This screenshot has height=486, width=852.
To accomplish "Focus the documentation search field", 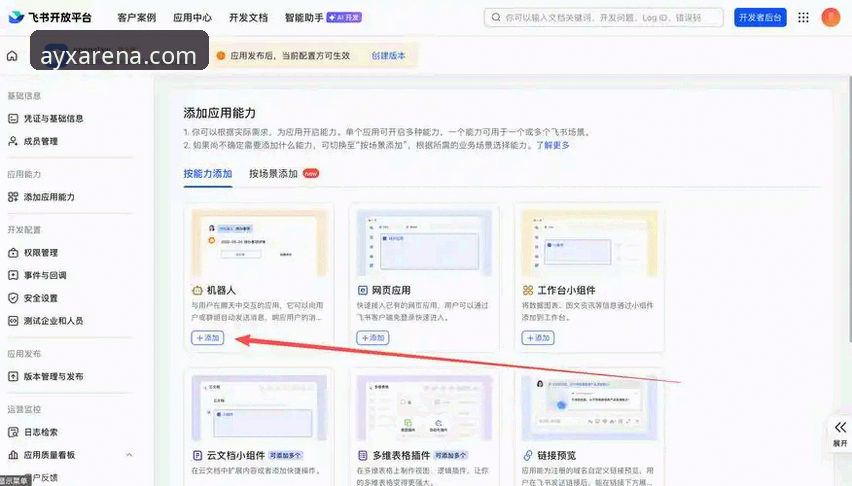I will pos(603,17).
